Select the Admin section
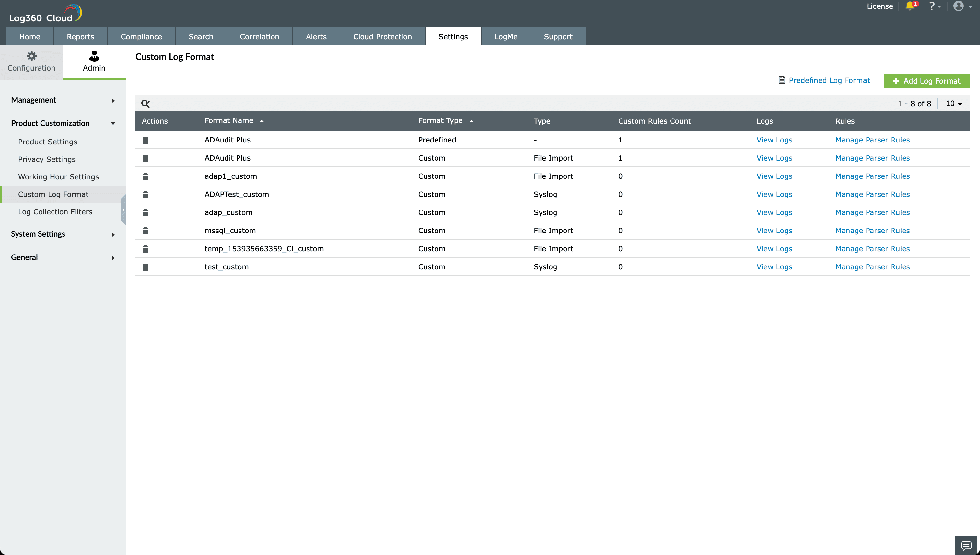This screenshot has width=980, height=555. 94,61
